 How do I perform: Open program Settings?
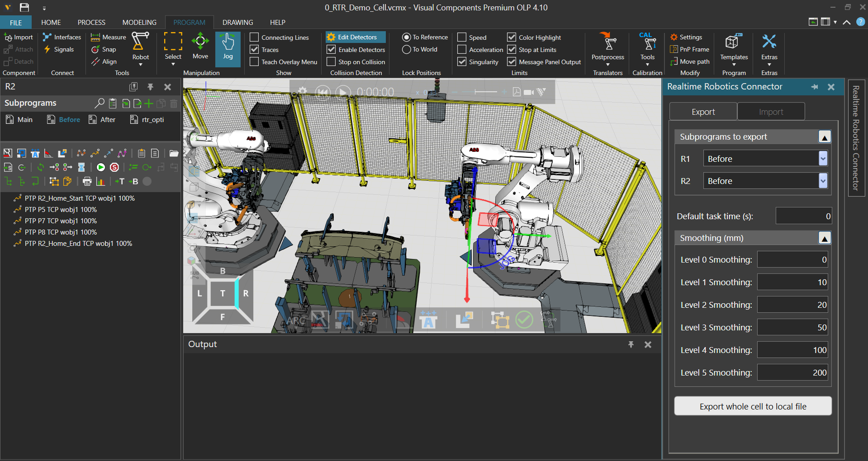point(686,37)
